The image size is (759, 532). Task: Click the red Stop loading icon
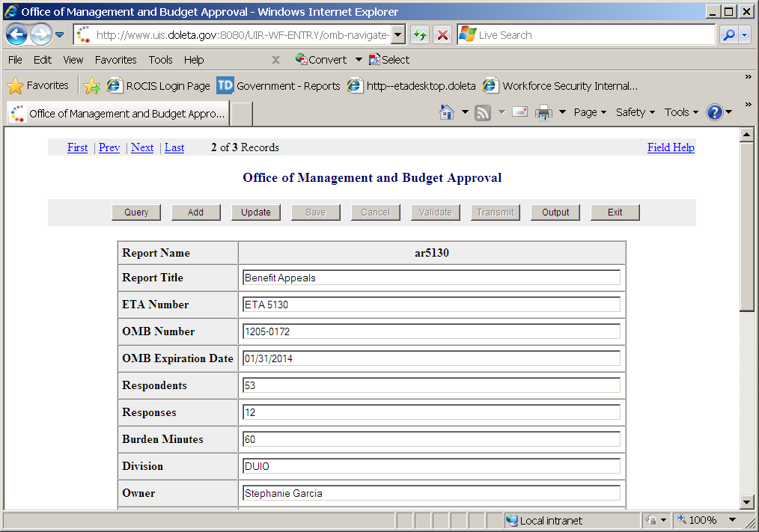[x=442, y=34]
